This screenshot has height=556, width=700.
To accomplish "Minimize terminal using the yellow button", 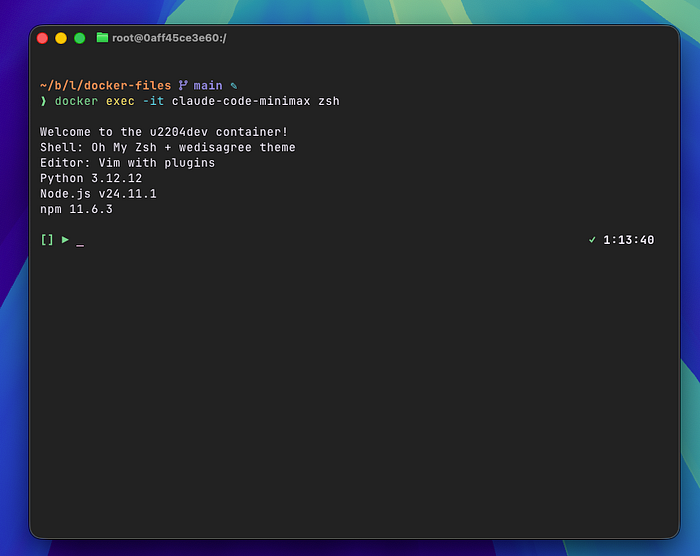I will pyautogui.click(x=61, y=38).
